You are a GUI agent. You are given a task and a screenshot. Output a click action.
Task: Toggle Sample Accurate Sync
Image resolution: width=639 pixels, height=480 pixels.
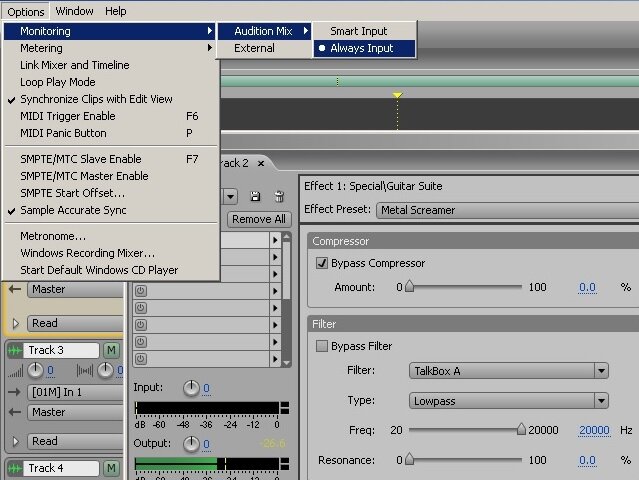point(109,210)
